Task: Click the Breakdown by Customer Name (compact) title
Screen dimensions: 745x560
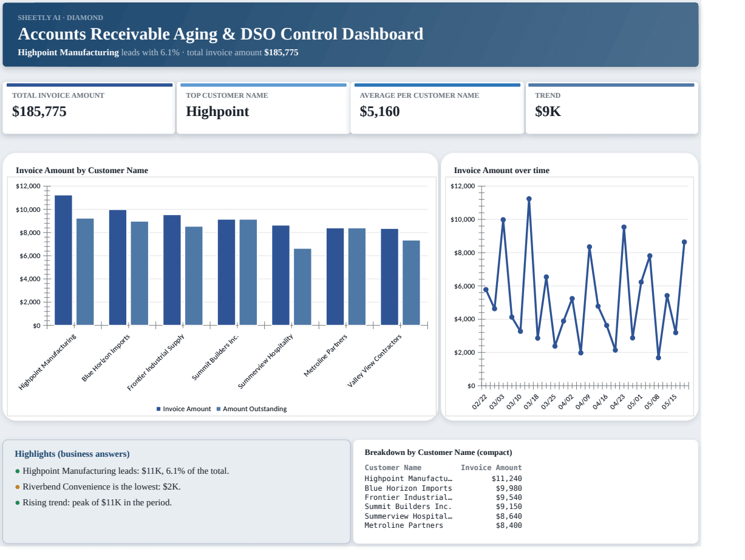Action: pyautogui.click(x=438, y=452)
